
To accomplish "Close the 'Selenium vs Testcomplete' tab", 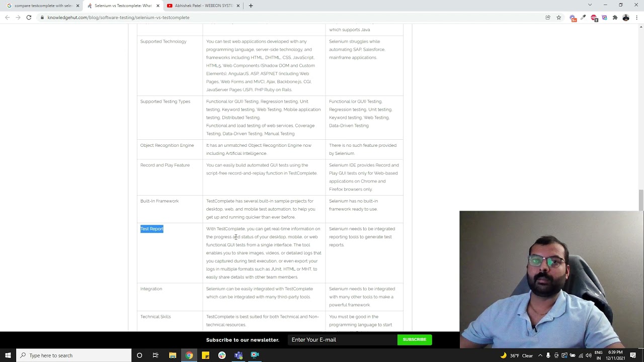I will click(158, 6).
